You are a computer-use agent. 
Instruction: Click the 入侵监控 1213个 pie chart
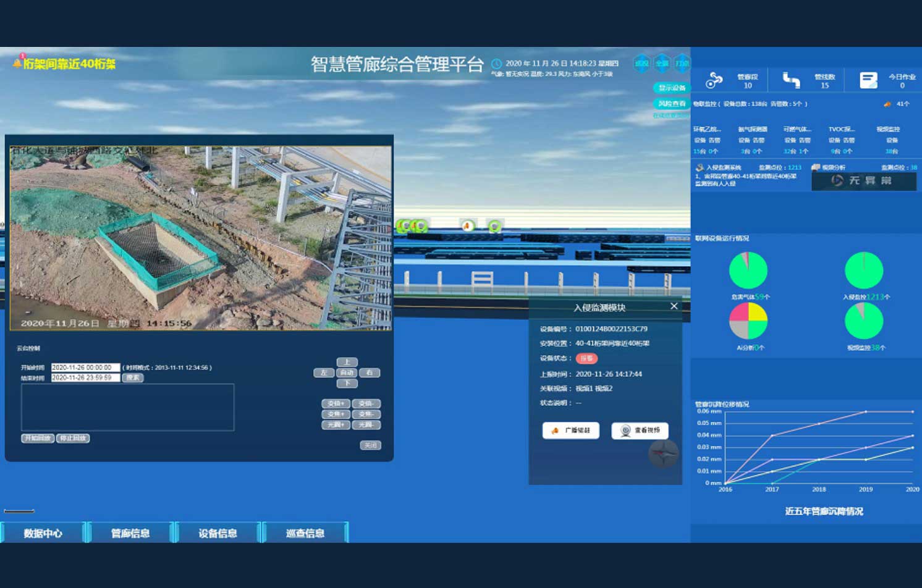[x=864, y=270]
